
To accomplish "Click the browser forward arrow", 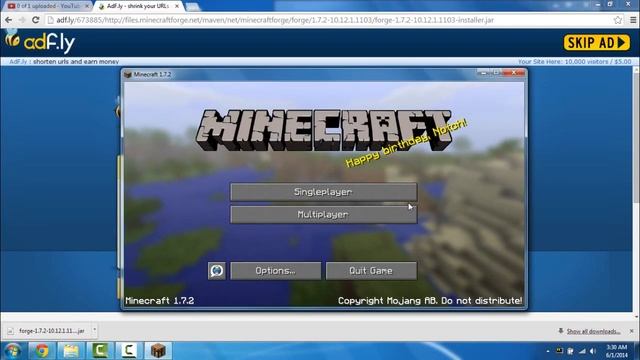I will (22, 20).
